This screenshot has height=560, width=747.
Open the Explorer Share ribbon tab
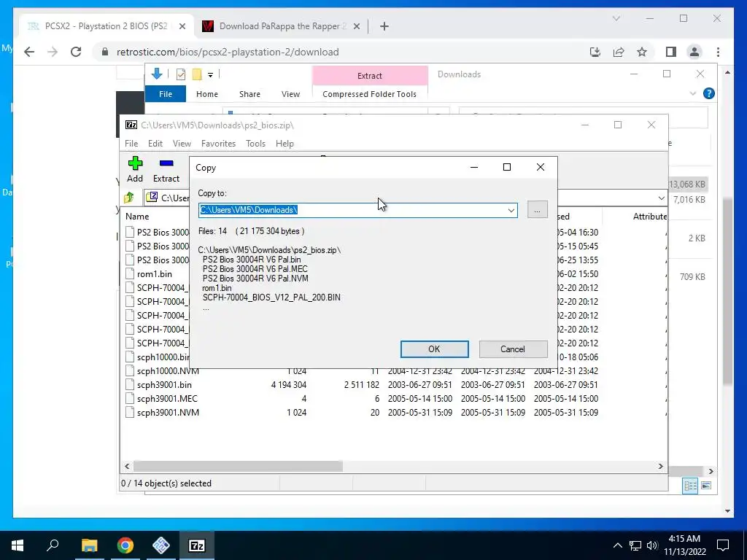(249, 94)
